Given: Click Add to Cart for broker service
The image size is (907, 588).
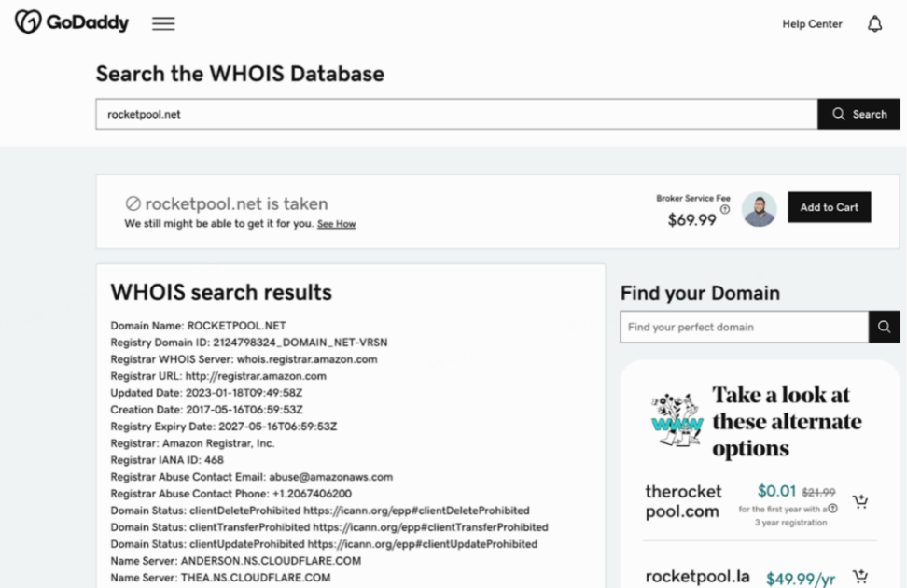Looking at the screenshot, I should [x=829, y=207].
